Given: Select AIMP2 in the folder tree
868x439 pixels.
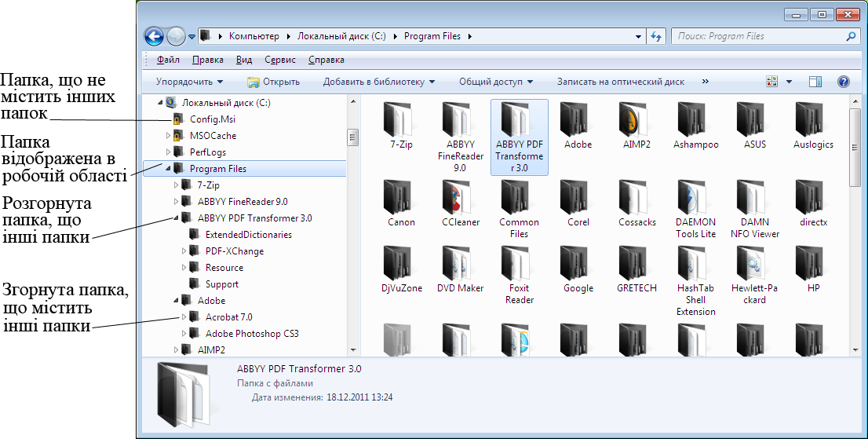Looking at the screenshot, I should (x=211, y=350).
